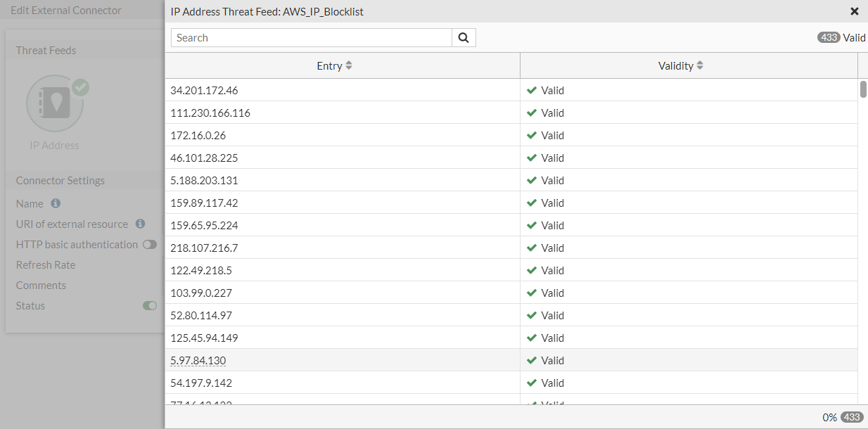The height and width of the screenshot is (429, 868).
Task: Click the valid checkmark for 172.16.0.26
Action: [x=532, y=136]
